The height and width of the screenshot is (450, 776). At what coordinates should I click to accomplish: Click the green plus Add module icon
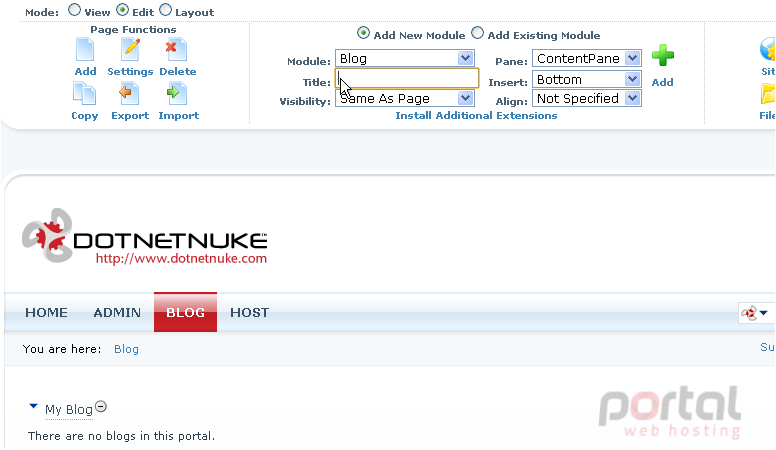[x=663, y=55]
